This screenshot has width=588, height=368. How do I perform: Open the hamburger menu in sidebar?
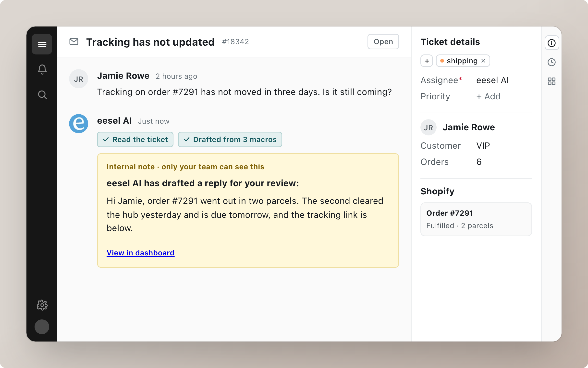click(x=42, y=44)
